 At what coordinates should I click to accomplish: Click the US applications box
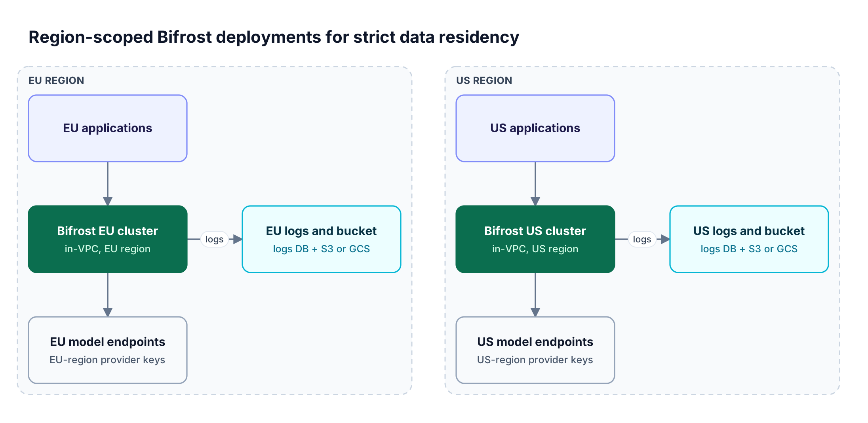[x=535, y=128]
